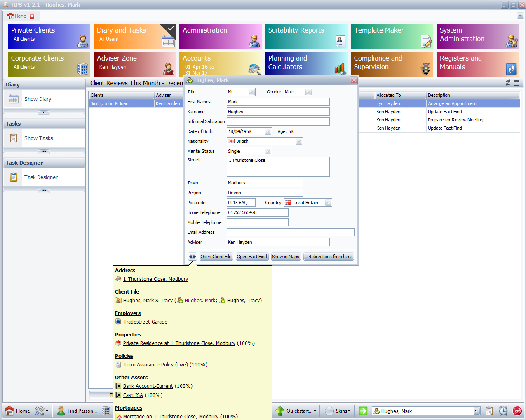The height and width of the screenshot is (420, 526).
Task: Click the green arrow go icon
Action: [x=363, y=411]
